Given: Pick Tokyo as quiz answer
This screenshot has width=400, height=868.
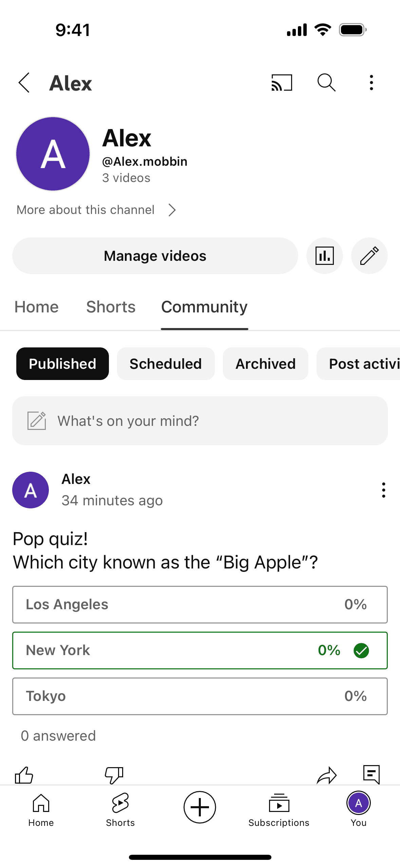Looking at the screenshot, I should (200, 696).
